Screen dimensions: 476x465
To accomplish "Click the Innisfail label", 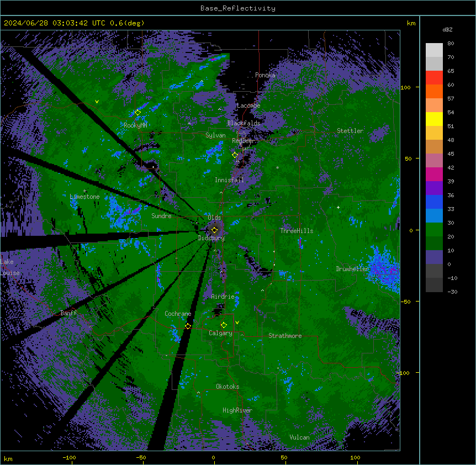I will 229,180.
